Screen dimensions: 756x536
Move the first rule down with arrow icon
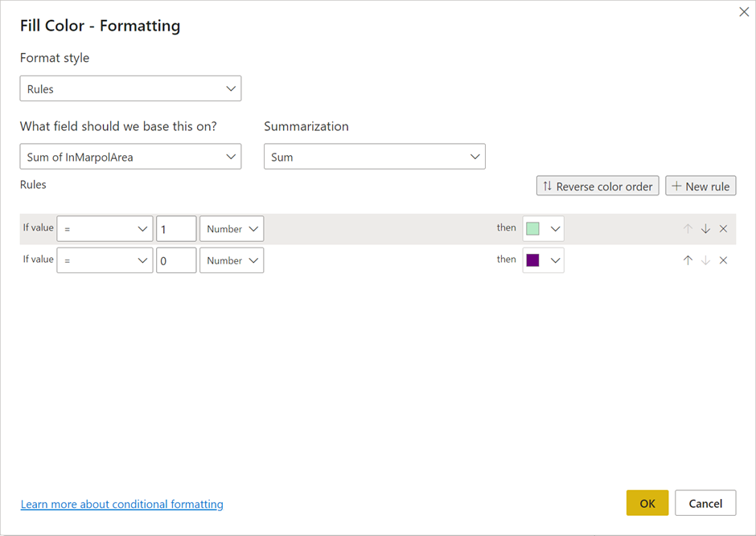[x=705, y=229]
